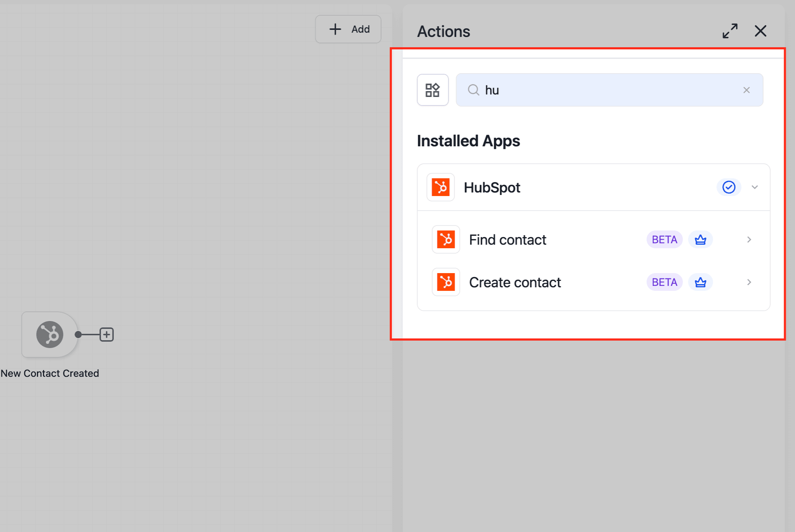Close the Actions panel

click(x=761, y=31)
